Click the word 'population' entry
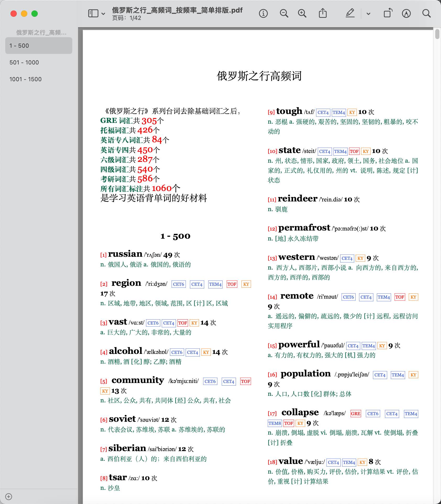The image size is (441, 504). coord(306,374)
